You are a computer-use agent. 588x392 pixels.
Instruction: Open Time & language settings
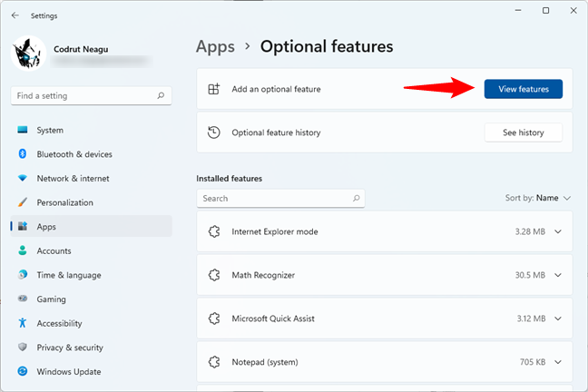pos(91,275)
